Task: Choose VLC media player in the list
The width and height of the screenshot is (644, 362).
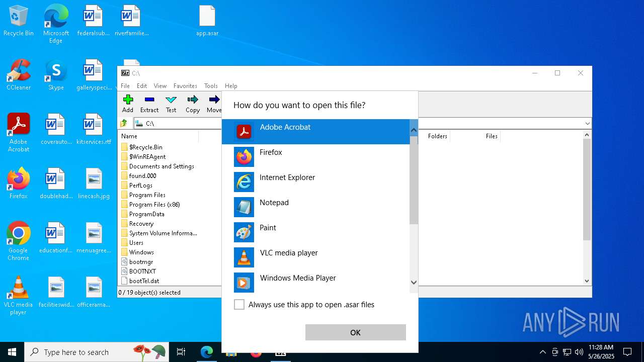Action: coord(316,257)
